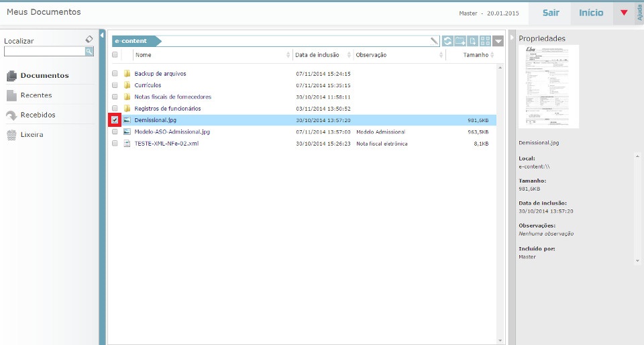The height and width of the screenshot is (345, 644).
Task: Open the Lixeira trash section
Action: pos(32,135)
